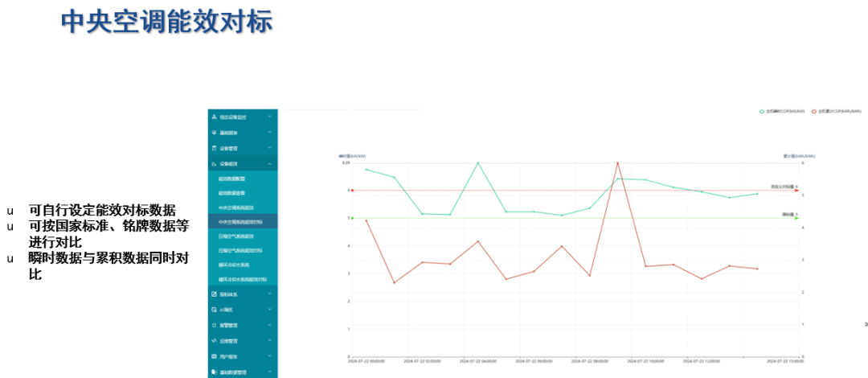Go to 循环冷却水系统 submenu entry
Image resolution: width=868 pixels, height=378 pixels.
tap(234, 265)
